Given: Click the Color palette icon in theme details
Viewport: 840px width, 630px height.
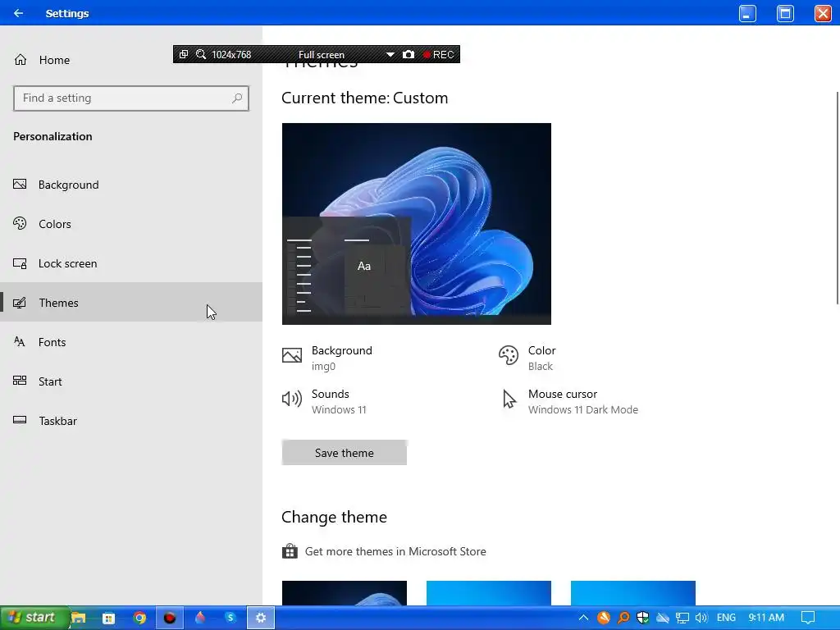Looking at the screenshot, I should 509,355.
